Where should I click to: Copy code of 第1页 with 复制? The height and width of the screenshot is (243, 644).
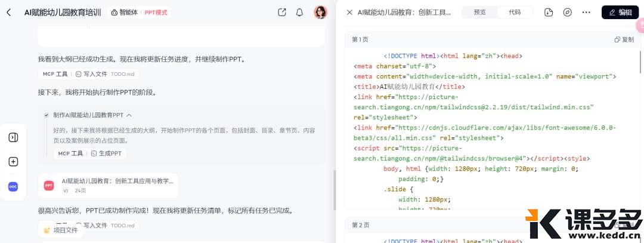(624, 39)
